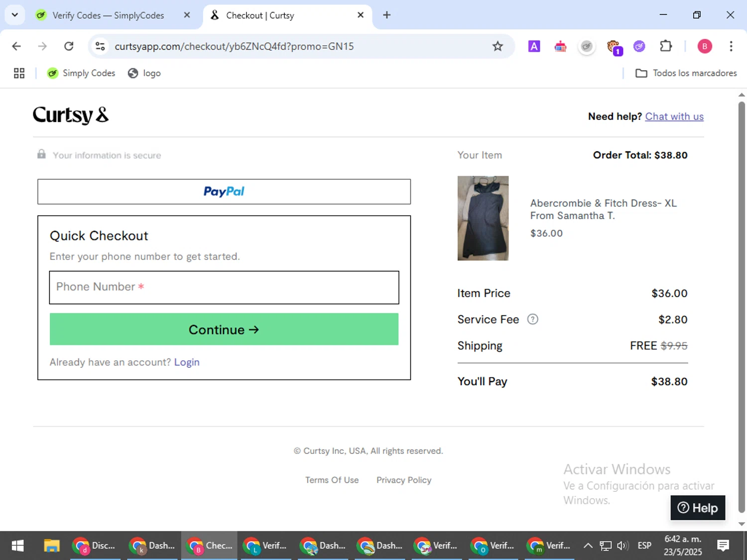
Task: Open Chat with us link
Action: tap(674, 116)
